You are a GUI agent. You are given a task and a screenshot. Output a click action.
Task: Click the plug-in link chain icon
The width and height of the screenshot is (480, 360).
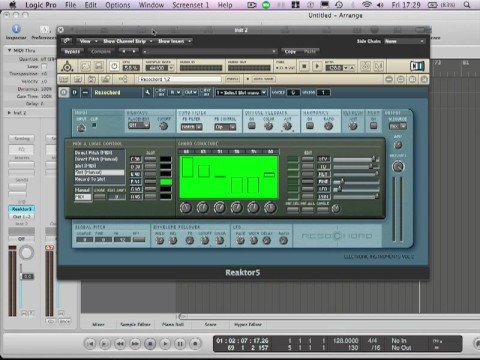tap(67, 41)
